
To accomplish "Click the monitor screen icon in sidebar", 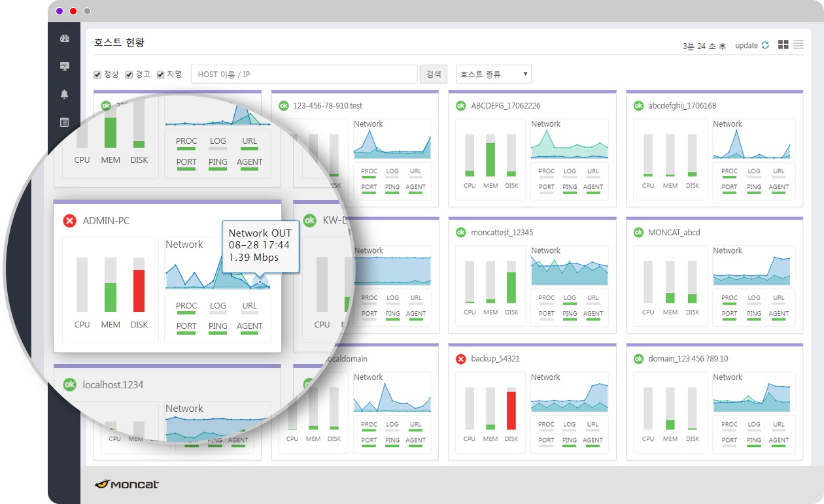I will point(64,66).
